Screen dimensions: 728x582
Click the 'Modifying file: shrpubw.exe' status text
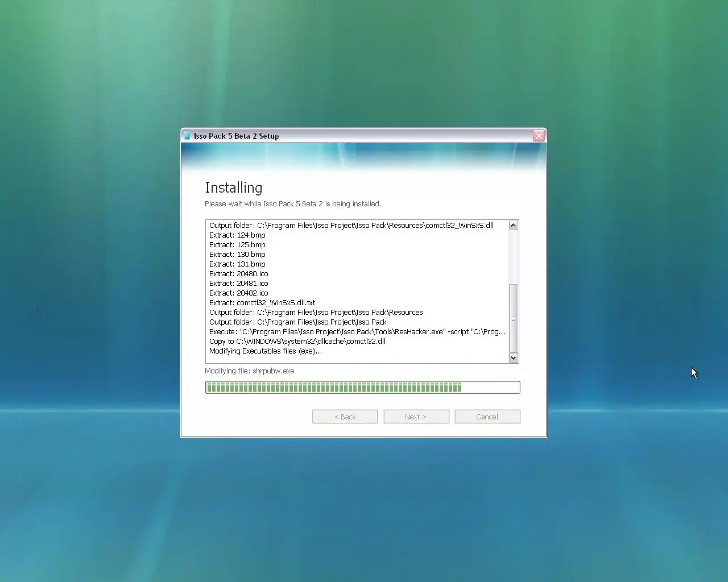(x=250, y=371)
